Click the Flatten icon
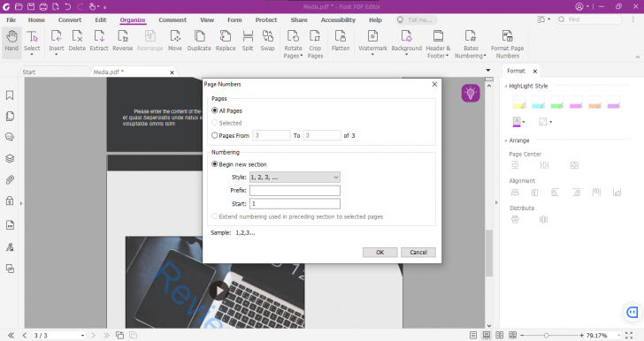This screenshot has height=341, width=644. click(x=341, y=36)
